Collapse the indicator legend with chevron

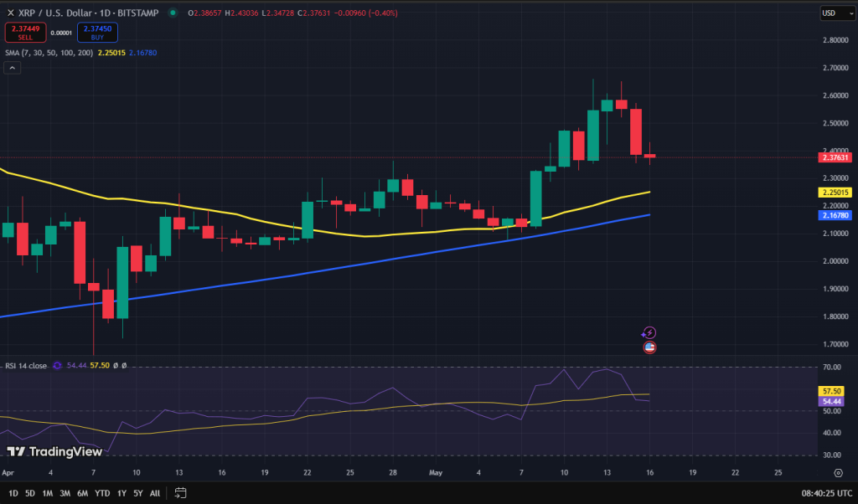coord(13,68)
